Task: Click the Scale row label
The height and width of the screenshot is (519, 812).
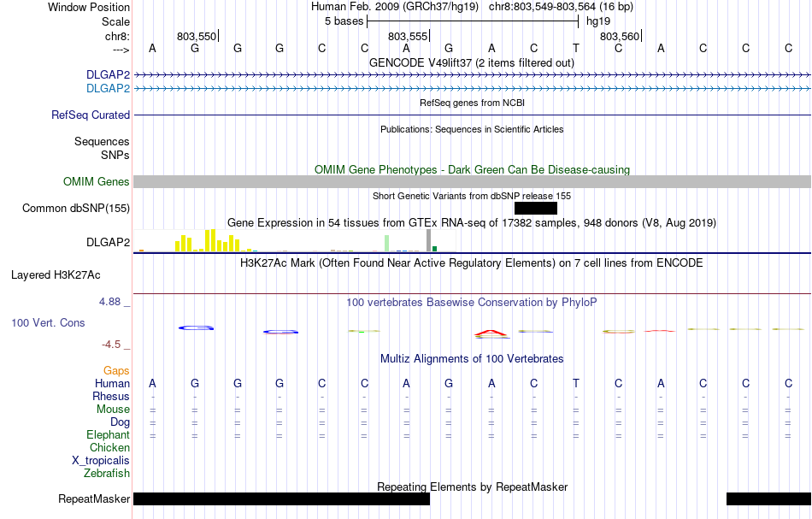Action: point(116,21)
